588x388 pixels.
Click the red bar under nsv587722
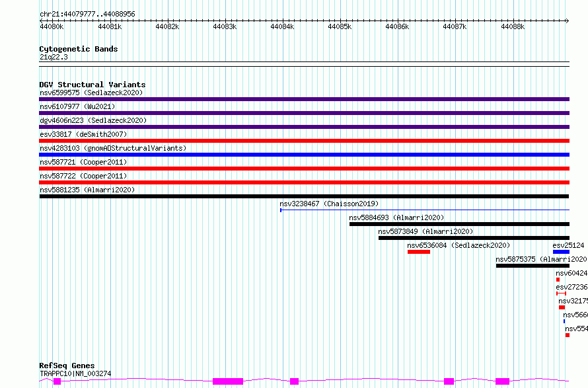pos(304,182)
